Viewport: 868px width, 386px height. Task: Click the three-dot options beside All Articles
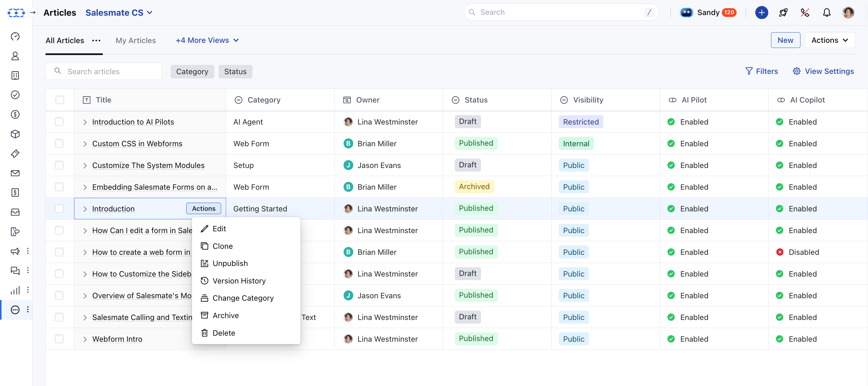96,40
